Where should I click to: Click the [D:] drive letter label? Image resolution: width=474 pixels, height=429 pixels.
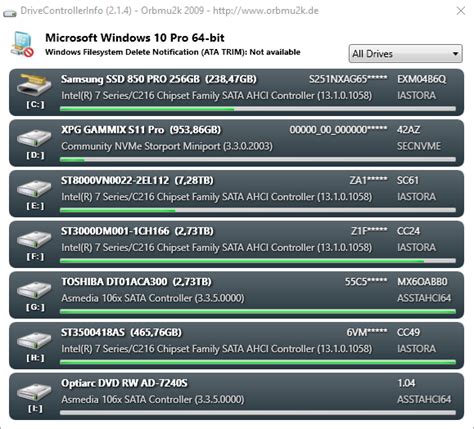tap(35, 155)
